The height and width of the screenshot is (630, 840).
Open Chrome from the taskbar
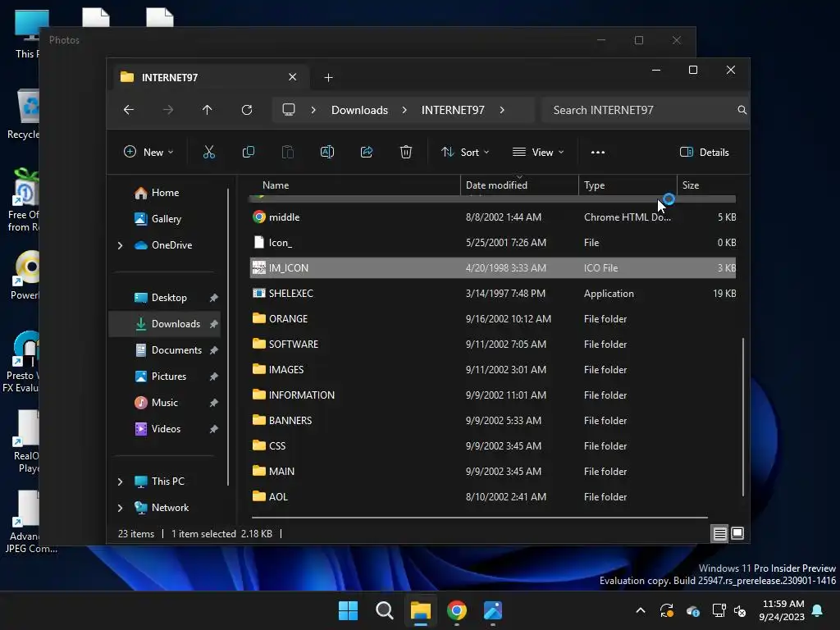pos(457,610)
